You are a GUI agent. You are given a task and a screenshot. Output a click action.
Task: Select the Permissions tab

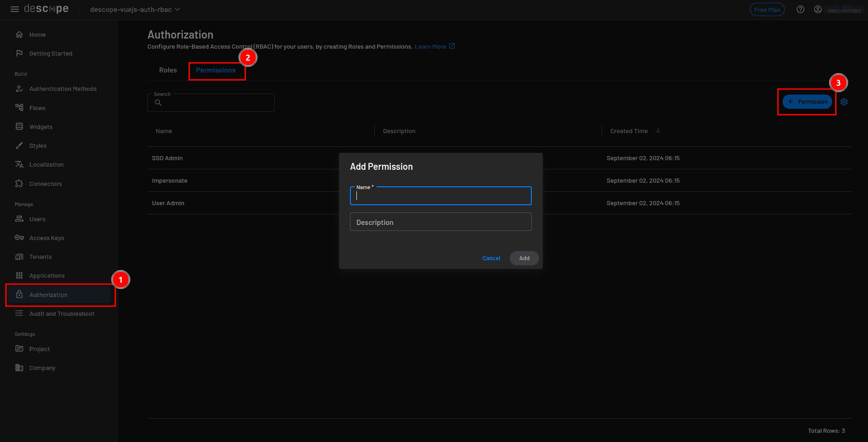[x=215, y=70]
